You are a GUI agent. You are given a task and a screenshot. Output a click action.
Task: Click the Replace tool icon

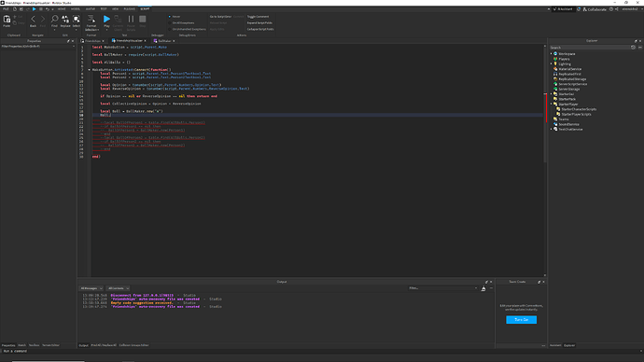pos(65,20)
